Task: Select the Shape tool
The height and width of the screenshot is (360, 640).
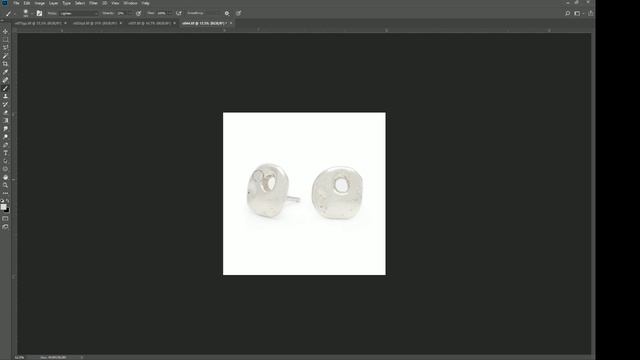Action: click(x=5, y=169)
